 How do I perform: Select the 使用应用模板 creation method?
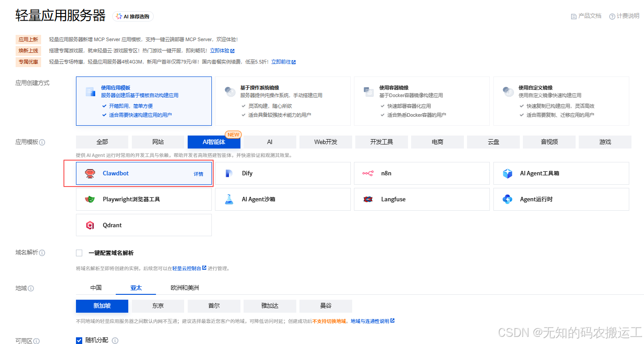click(x=144, y=101)
